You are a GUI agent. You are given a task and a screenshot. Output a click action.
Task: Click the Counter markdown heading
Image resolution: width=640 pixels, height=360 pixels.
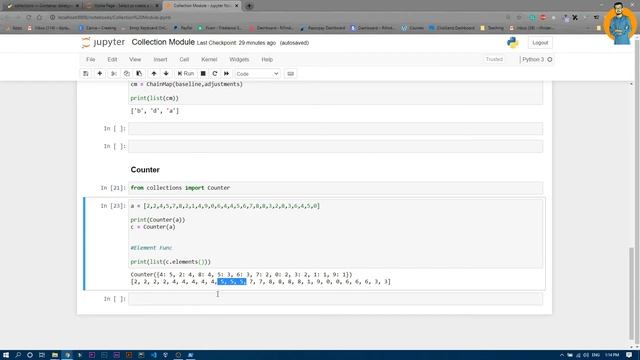click(x=145, y=170)
